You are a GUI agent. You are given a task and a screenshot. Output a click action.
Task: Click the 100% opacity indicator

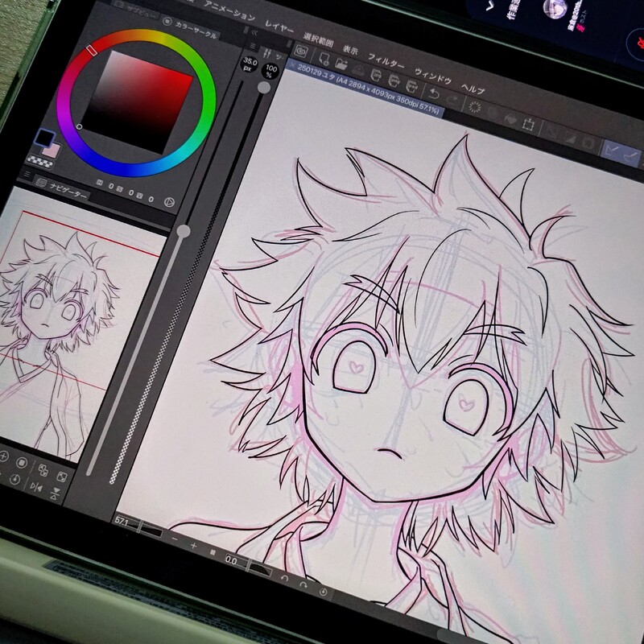click(x=270, y=72)
